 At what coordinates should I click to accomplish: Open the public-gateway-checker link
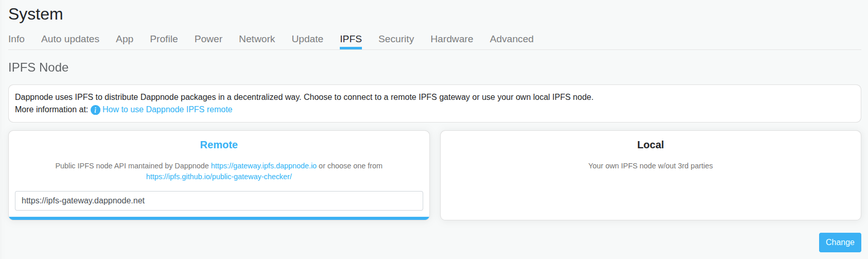click(x=219, y=177)
